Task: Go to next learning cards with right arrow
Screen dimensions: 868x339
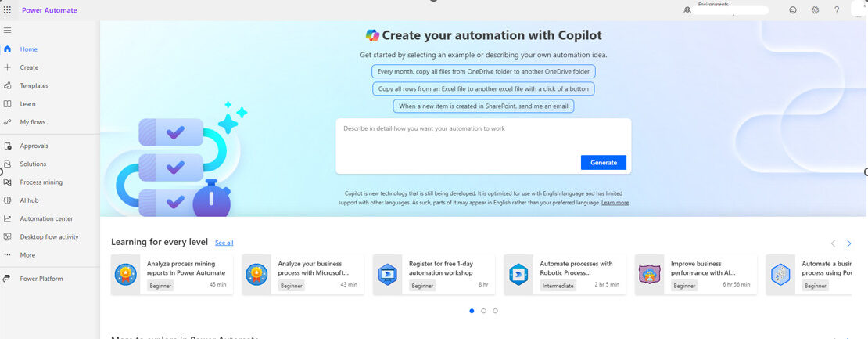Action: (848, 243)
